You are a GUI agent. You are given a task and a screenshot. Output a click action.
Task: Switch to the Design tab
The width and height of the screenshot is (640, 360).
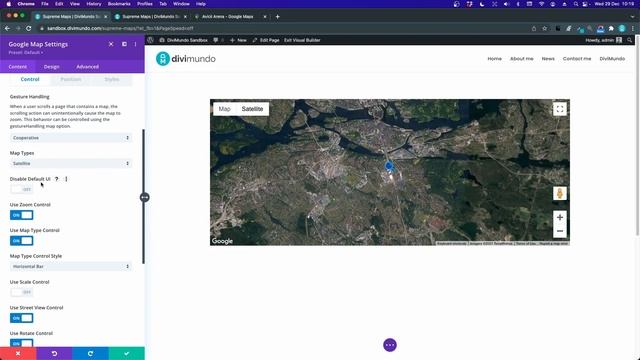(x=51, y=67)
